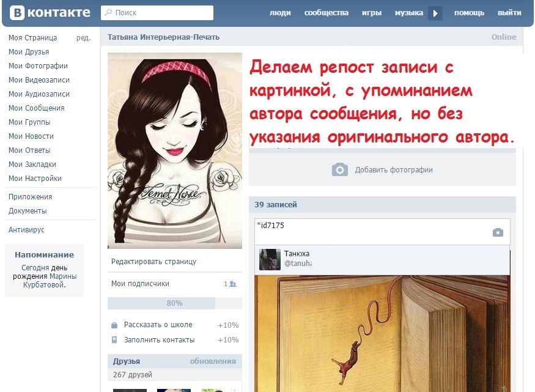Click the school briefcase icon
The height and width of the screenshot is (392, 535).
[114, 325]
